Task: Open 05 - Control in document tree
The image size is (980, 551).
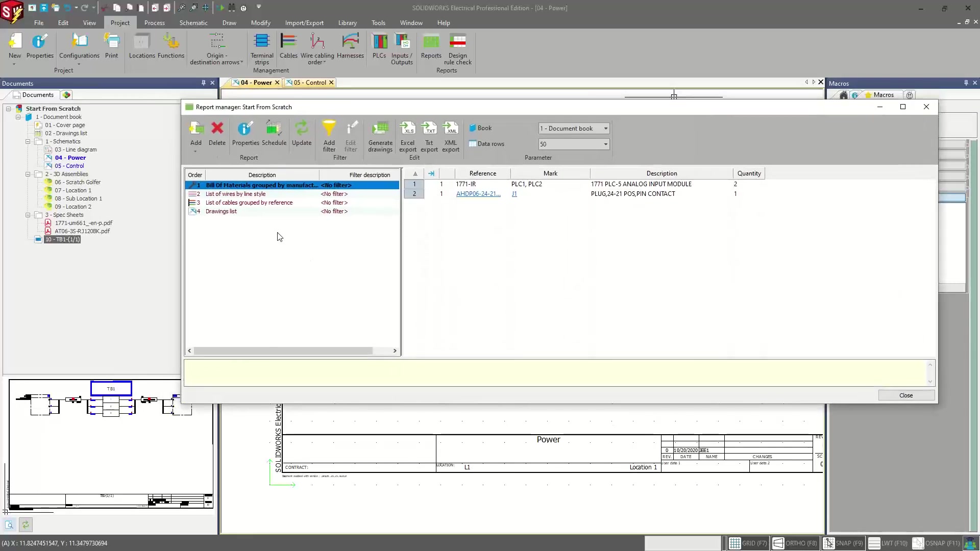Action: coord(69,166)
